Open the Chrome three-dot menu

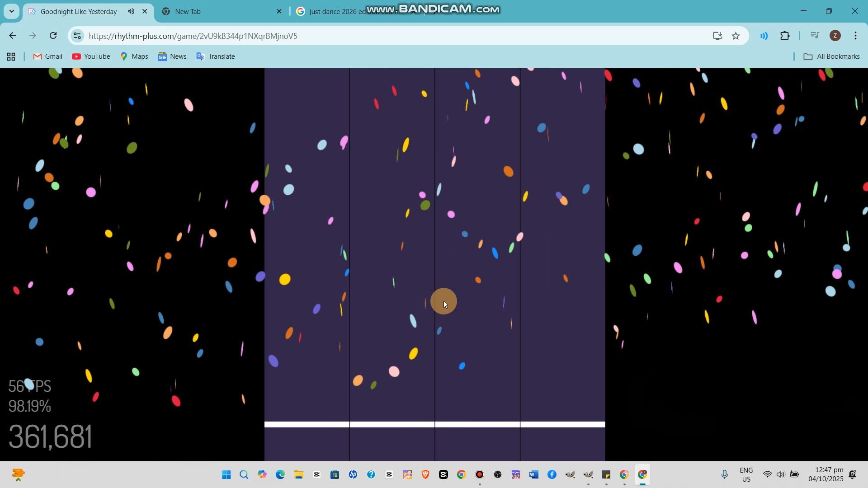pos(855,36)
